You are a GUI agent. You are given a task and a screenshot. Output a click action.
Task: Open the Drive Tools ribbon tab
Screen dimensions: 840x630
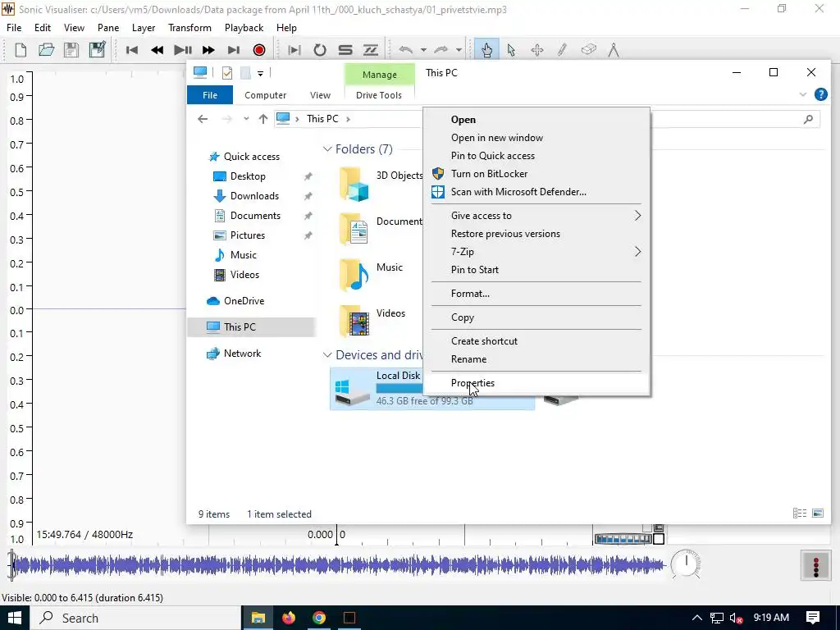coord(379,95)
